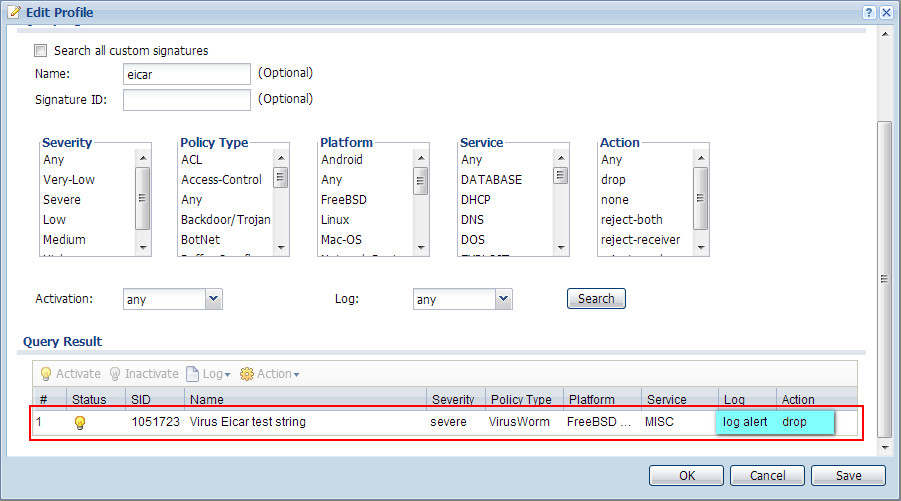The image size is (901, 501).
Task: Select drop in the Action list
Action: (613, 180)
